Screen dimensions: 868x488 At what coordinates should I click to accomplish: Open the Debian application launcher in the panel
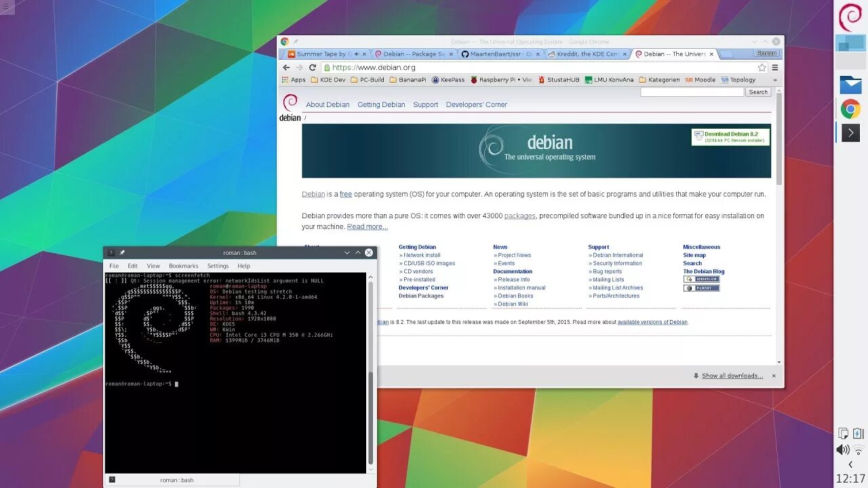pos(850,17)
